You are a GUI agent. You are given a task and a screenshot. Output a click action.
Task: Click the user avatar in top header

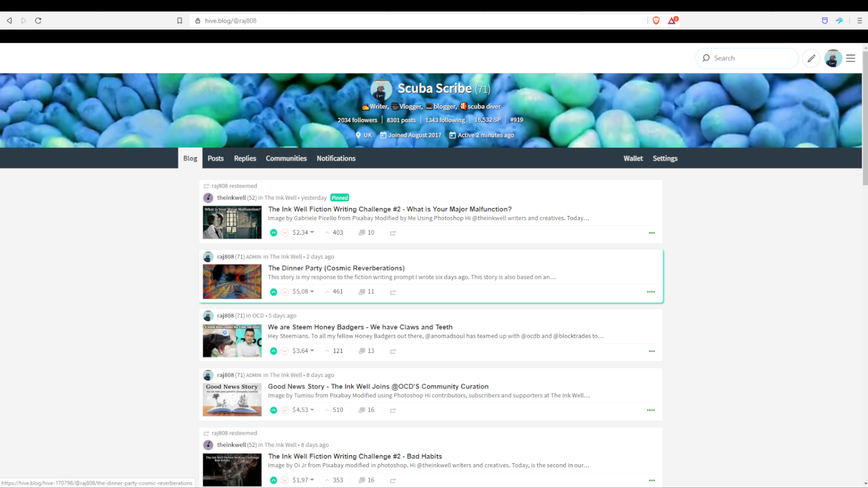833,58
